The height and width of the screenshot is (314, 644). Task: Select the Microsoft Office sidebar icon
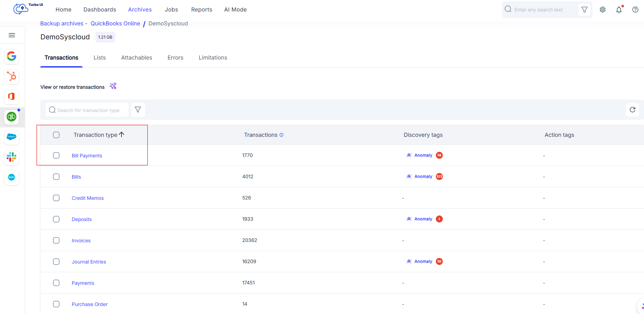click(11, 96)
